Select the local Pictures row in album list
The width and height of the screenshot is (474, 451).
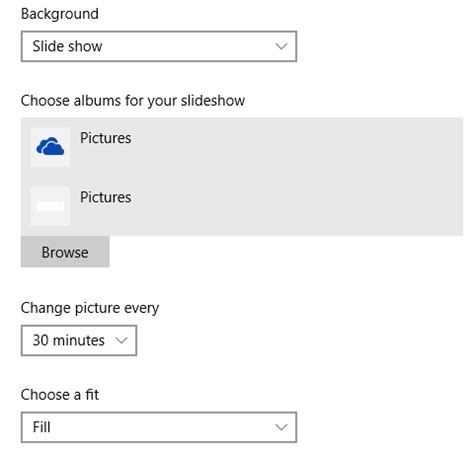(x=242, y=206)
